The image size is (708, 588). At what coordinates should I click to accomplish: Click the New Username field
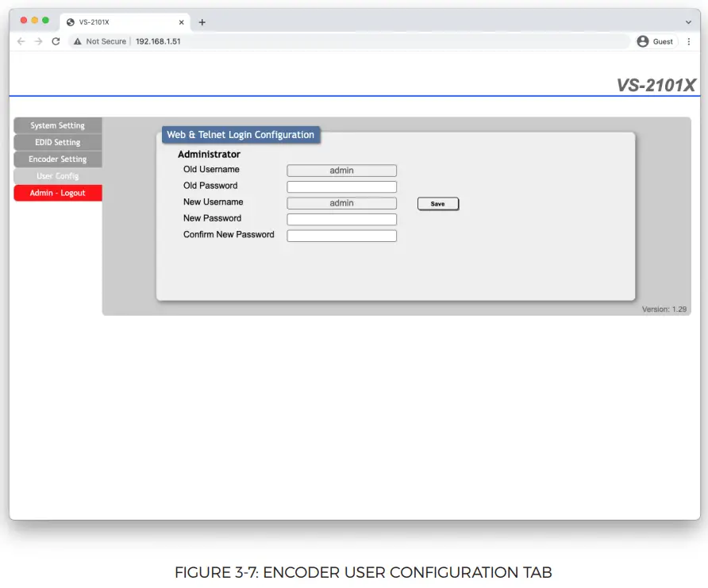coord(342,203)
